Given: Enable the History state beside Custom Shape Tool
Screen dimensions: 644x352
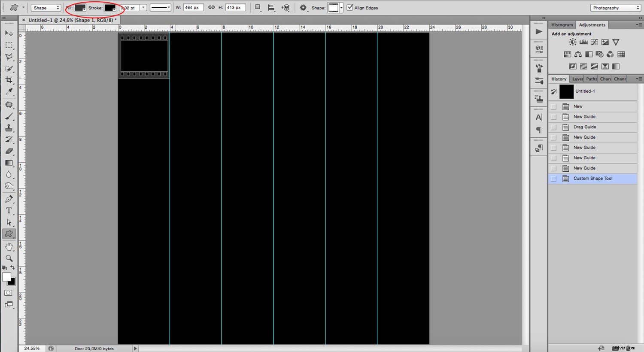Looking at the screenshot, I should pyautogui.click(x=553, y=178).
